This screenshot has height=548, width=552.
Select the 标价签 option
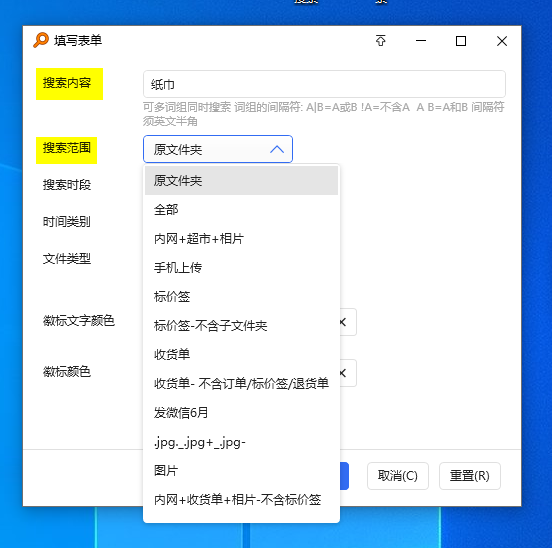241,297
